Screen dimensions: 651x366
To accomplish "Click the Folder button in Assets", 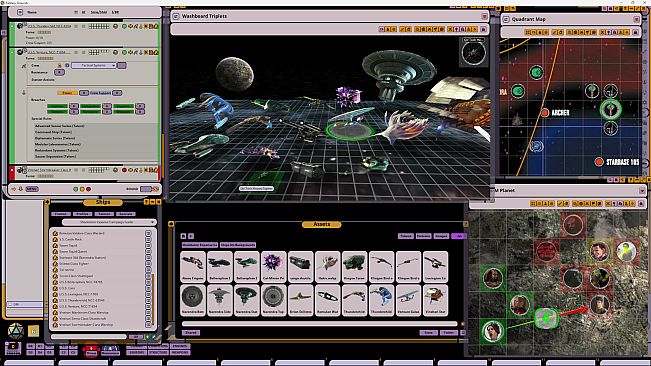I will coord(448,333).
